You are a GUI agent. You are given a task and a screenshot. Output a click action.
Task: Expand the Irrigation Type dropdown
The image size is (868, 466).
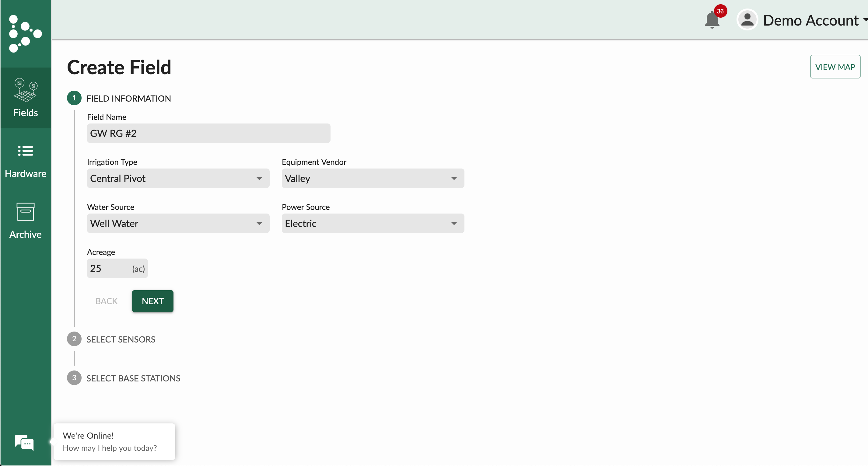tap(178, 179)
